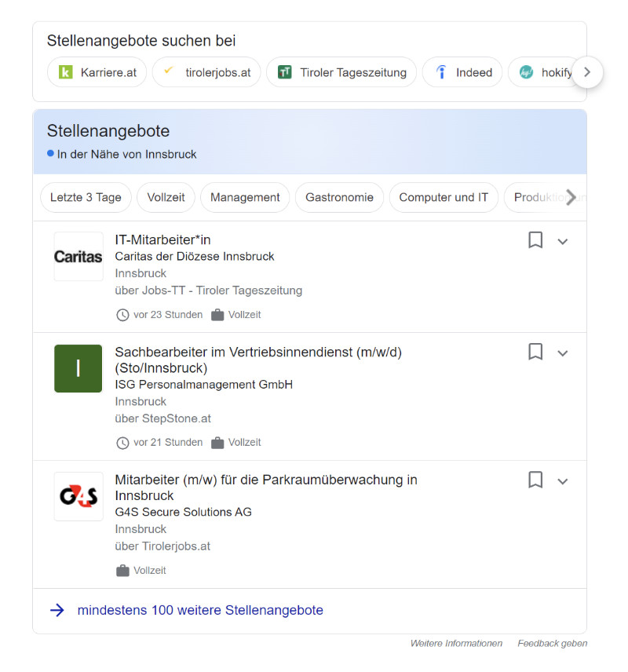
Task: Click ISG Personalmanagement GmbH text
Action: click(203, 385)
